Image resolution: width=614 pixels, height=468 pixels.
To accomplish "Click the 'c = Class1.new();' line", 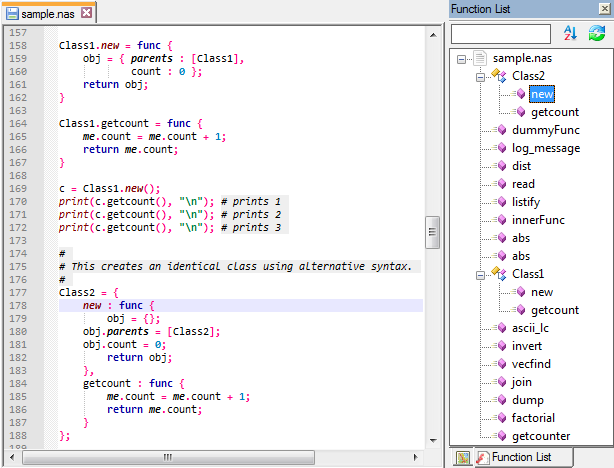I will pyautogui.click(x=110, y=188).
